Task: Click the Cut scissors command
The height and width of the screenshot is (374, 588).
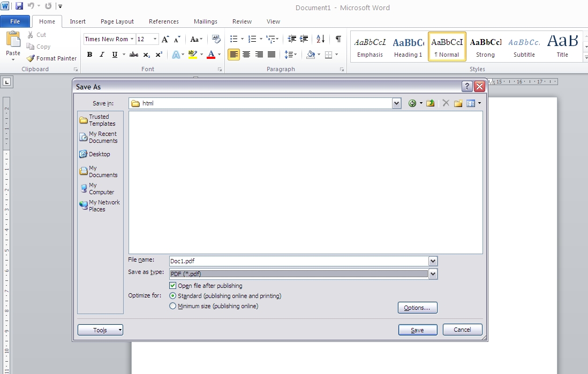Action: 36,35
